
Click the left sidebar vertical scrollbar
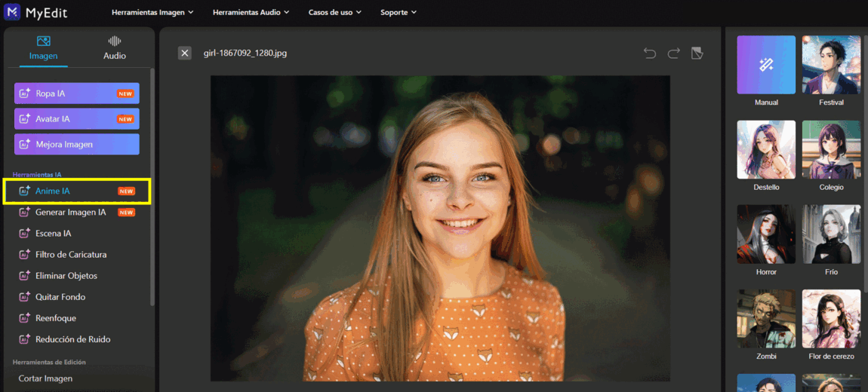152,188
